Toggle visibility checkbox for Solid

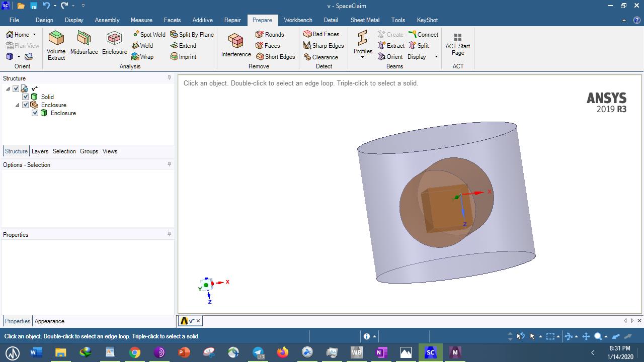[26, 97]
